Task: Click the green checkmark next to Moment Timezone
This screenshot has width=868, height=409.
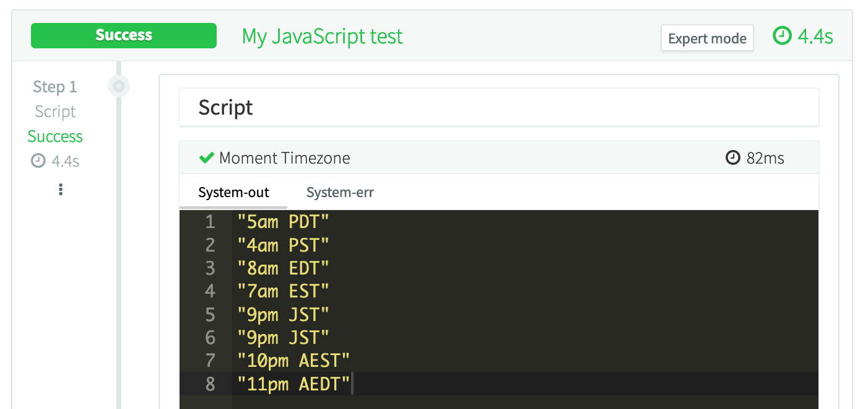Action: [x=206, y=158]
